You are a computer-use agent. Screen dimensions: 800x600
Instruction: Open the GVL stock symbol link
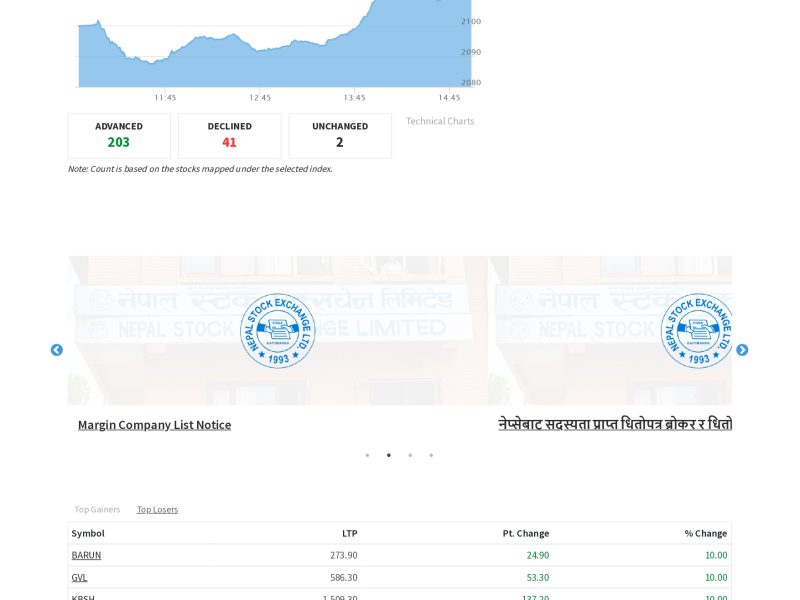tap(79, 577)
